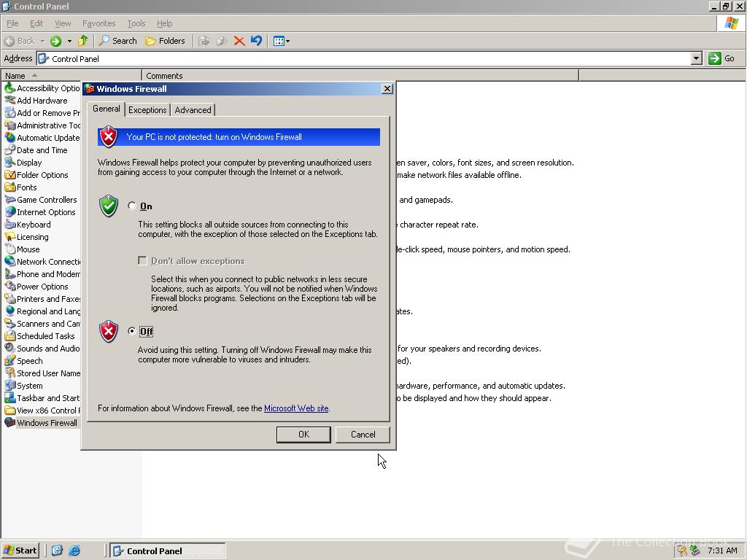Click the OK button

(x=303, y=435)
